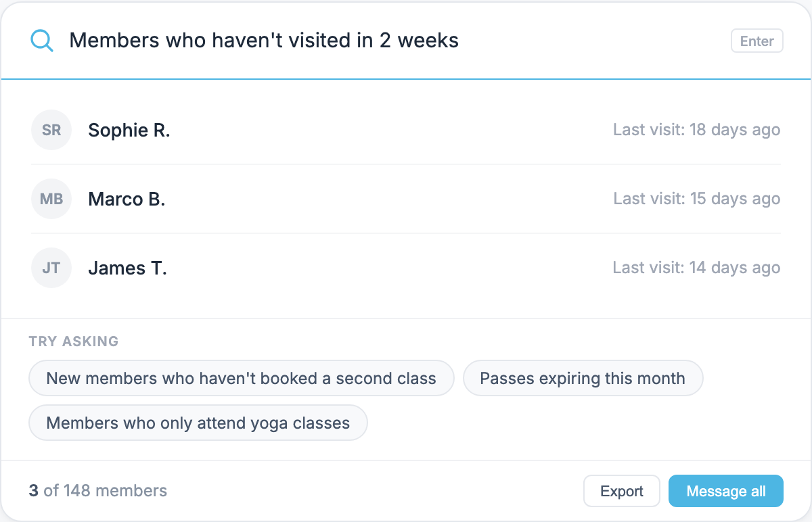Export the member results
Image resolution: width=812 pixels, height=522 pixels.
click(x=622, y=491)
